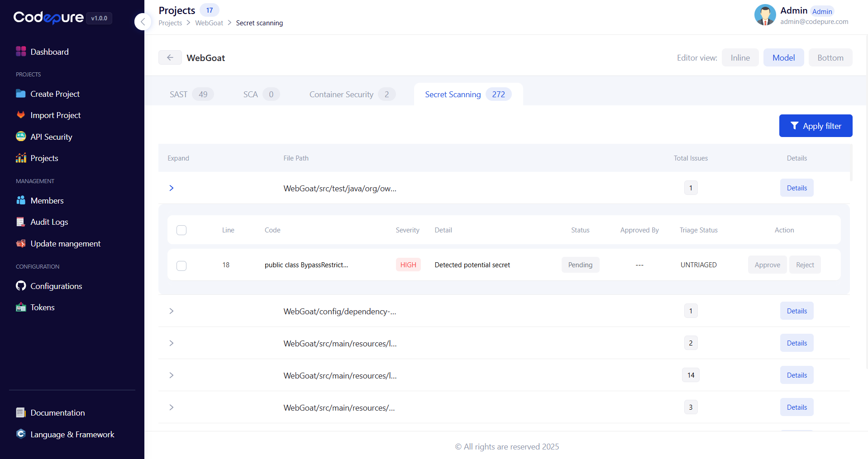Expand the resources row with 14 issues
This screenshot has width=868, height=459.
tap(172, 375)
